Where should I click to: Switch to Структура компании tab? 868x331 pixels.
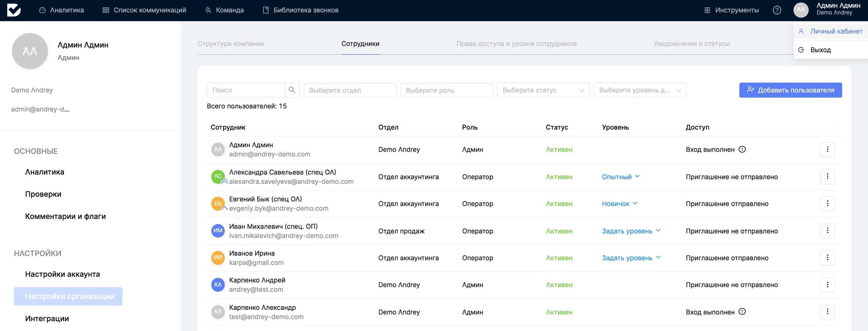[231, 44]
